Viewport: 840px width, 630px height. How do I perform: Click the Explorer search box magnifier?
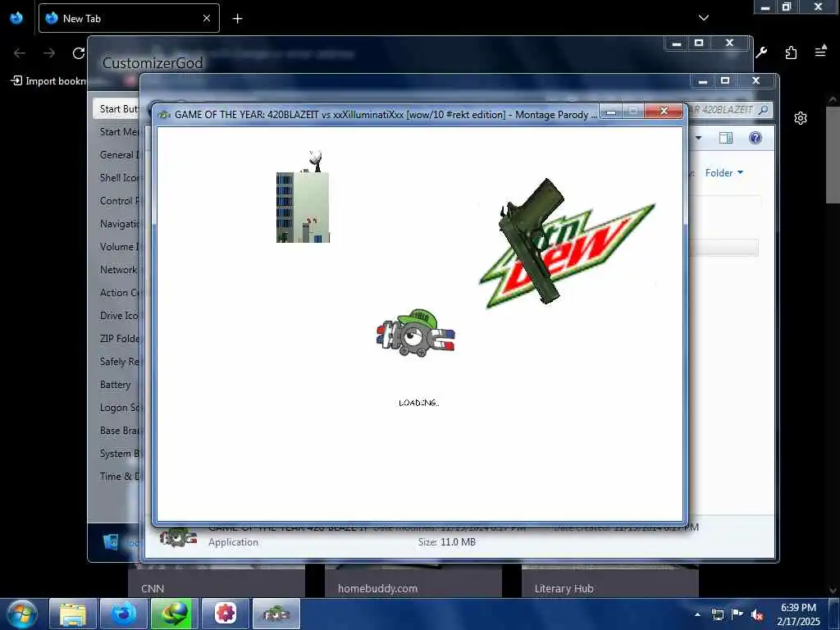pyautogui.click(x=764, y=110)
